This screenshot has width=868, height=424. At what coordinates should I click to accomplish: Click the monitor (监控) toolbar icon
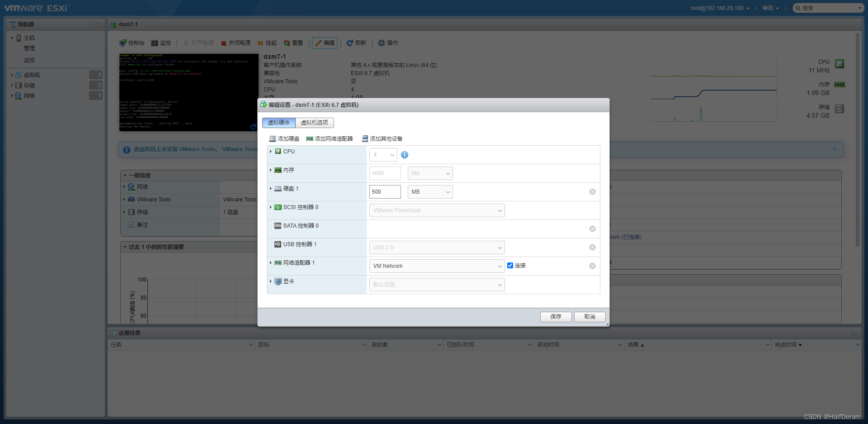click(155, 43)
